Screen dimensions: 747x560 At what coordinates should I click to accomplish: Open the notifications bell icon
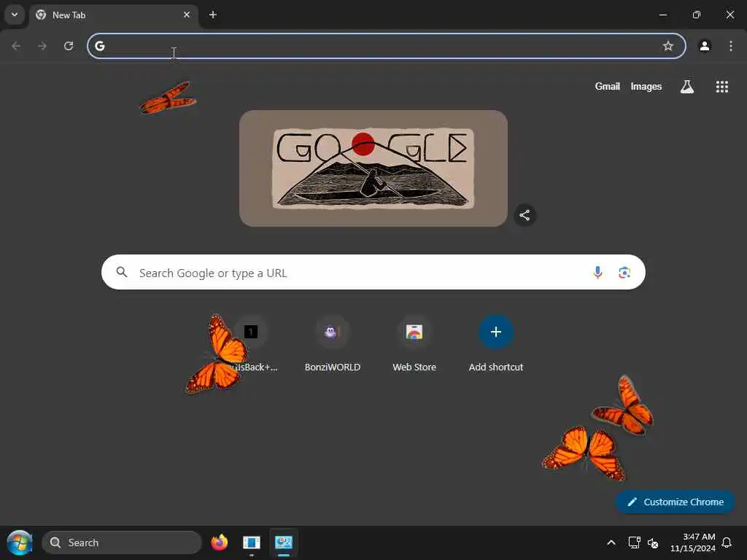point(727,542)
